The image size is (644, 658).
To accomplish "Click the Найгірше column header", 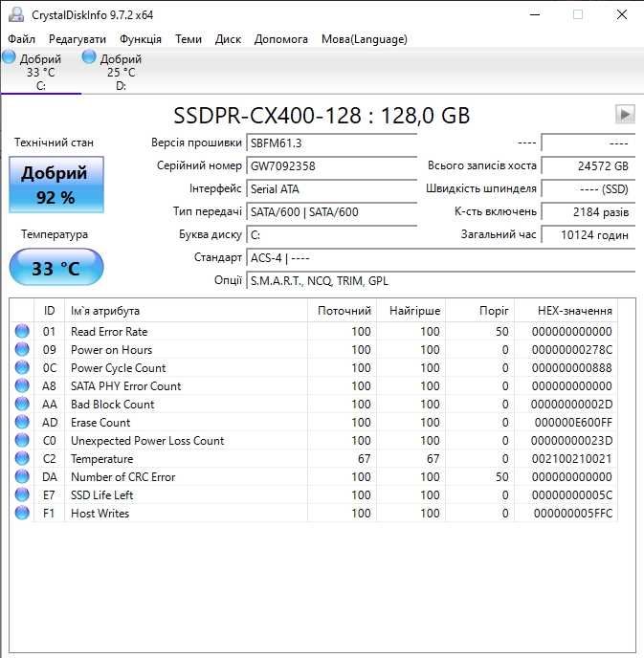I will coord(411,311).
